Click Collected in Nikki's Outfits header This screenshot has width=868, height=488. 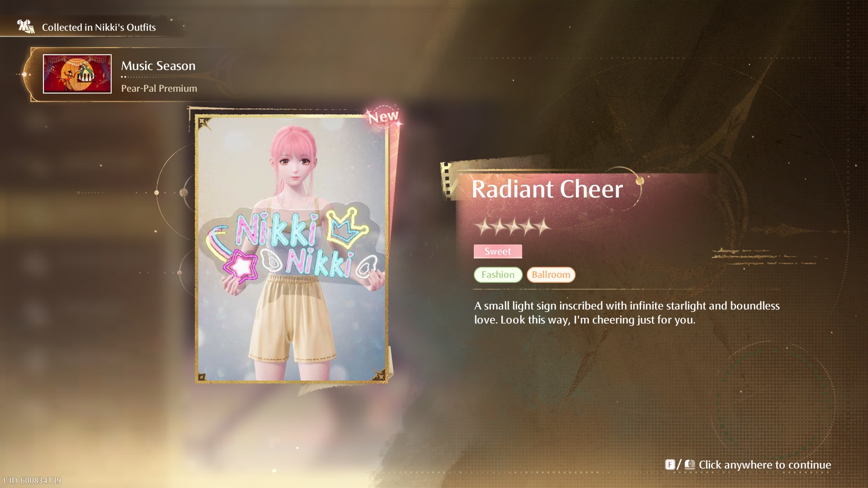tap(99, 28)
